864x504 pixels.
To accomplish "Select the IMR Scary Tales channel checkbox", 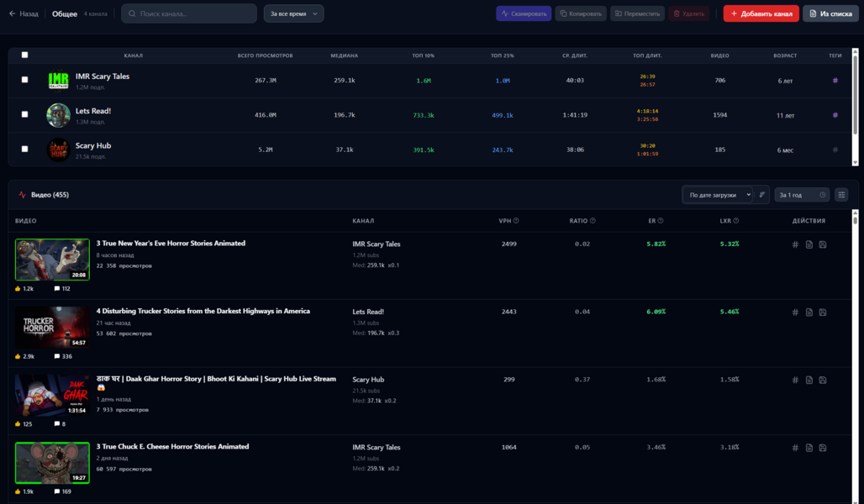I will point(24,80).
